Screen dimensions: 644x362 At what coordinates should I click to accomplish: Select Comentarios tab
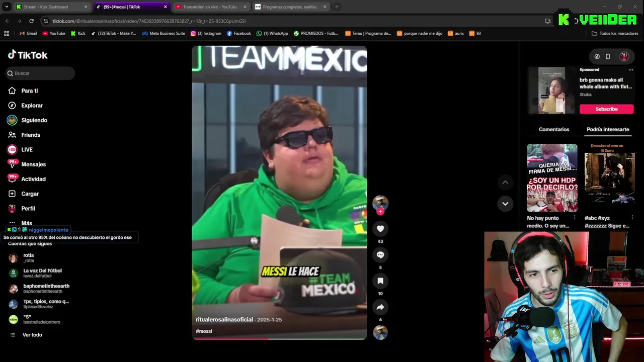click(x=554, y=129)
